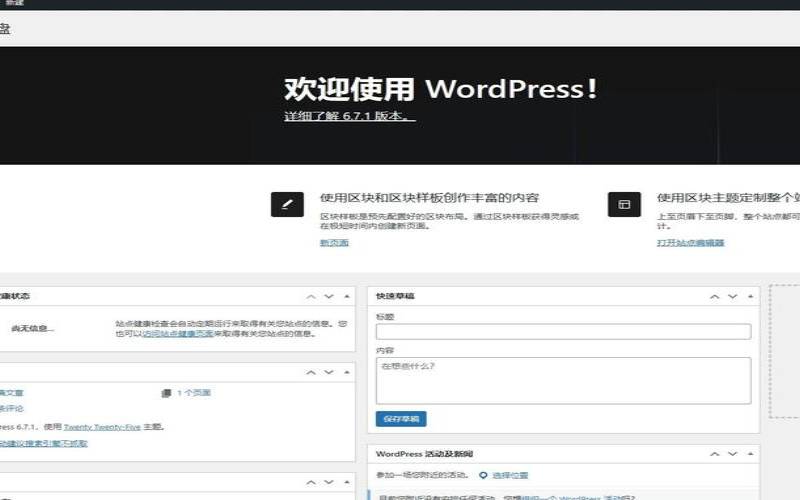Collapse the At a Glance panel

pos(347,372)
